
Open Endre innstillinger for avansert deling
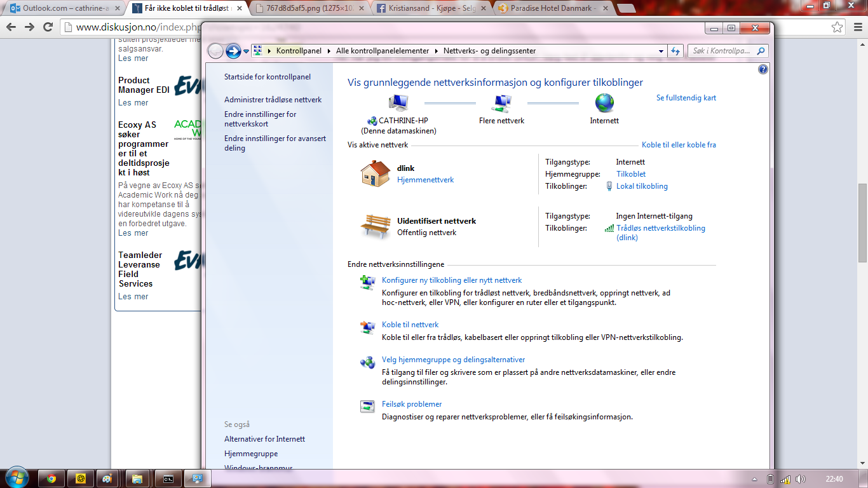coord(275,143)
